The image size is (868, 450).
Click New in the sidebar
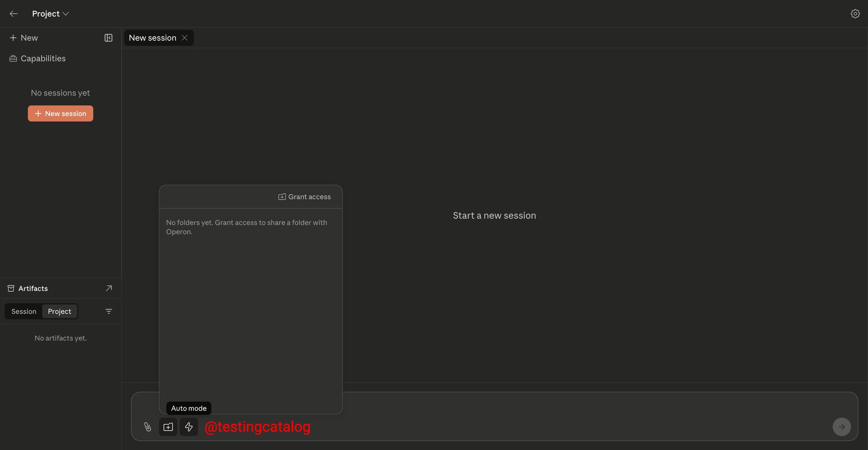[24, 38]
